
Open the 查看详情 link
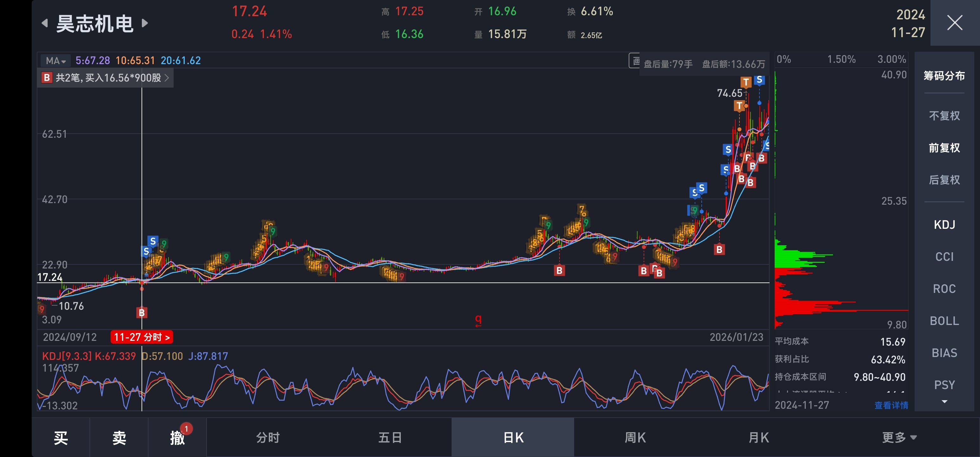[x=891, y=405]
